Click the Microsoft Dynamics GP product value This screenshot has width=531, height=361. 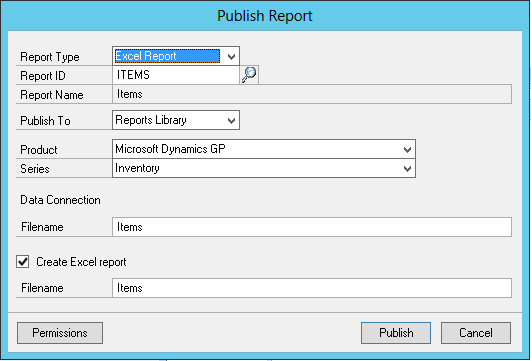[x=170, y=149]
